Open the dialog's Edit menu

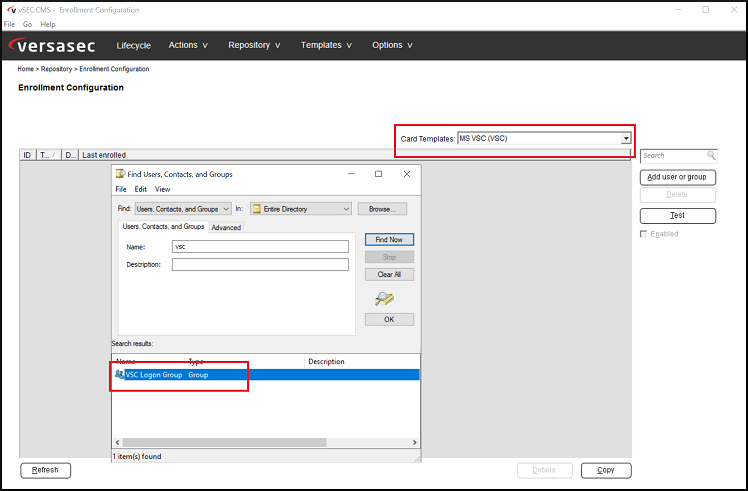[x=141, y=189]
